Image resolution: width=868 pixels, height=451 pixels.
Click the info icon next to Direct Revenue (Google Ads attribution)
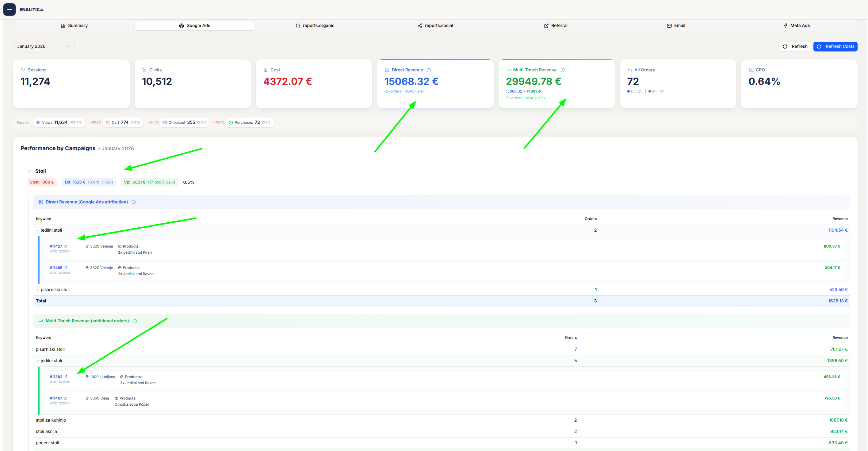tap(134, 202)
